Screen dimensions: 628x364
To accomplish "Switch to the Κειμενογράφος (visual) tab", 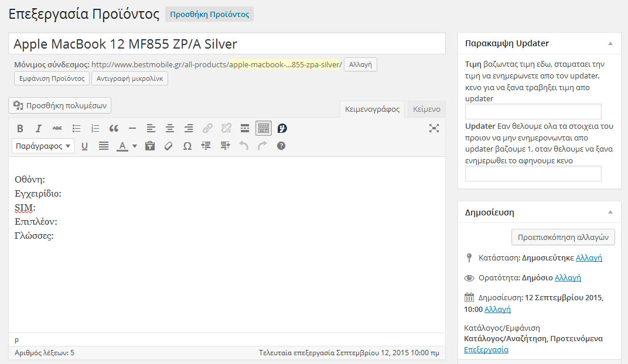I will (x=372, y=109).
